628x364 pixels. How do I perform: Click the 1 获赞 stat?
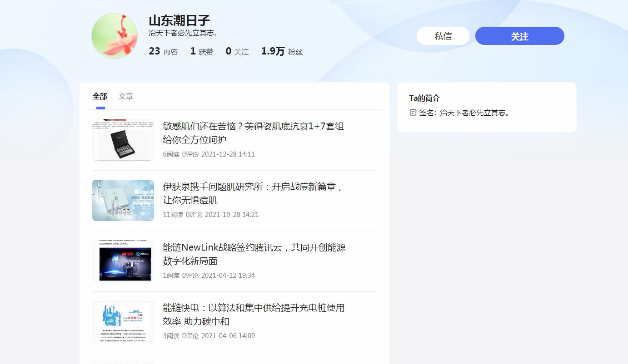point(201,51)
